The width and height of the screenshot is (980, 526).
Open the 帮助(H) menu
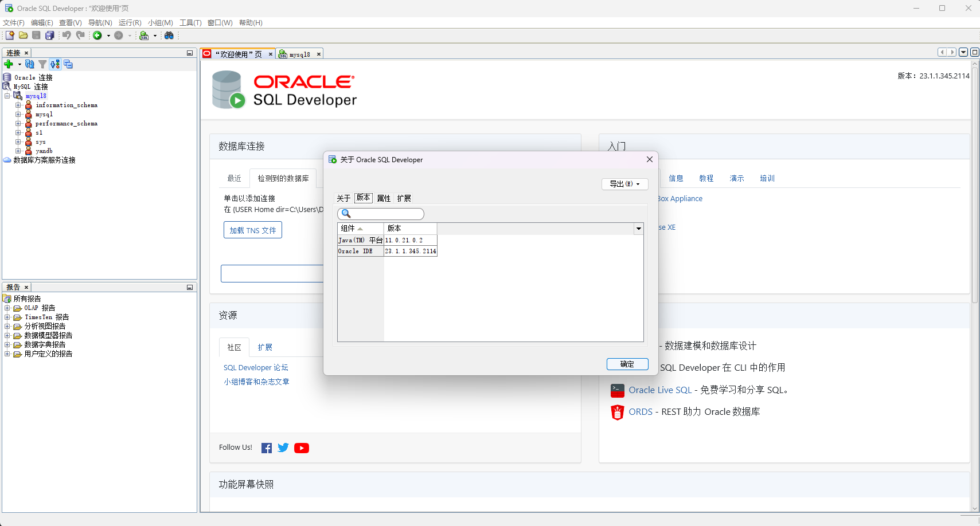pyautogui.click(x=251, y=23)
